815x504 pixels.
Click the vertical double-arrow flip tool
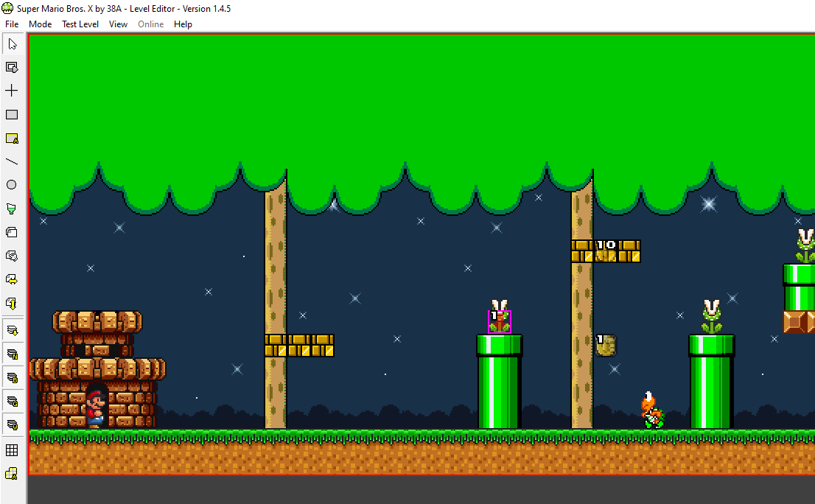[x=12, y=304]
